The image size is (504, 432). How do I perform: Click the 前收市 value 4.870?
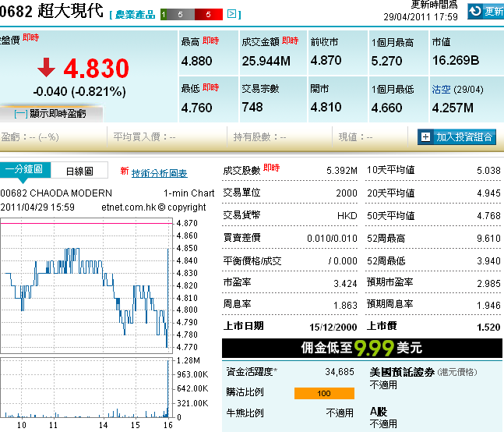(x=326, y=61)
